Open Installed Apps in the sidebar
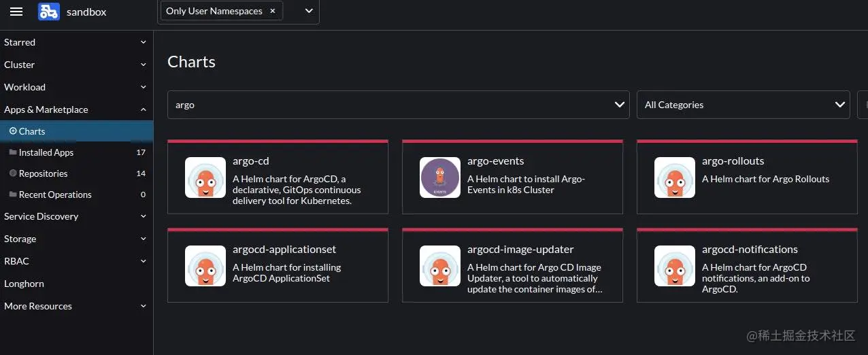This screenshot has height=355, width=868. click(x=76, y=152)
